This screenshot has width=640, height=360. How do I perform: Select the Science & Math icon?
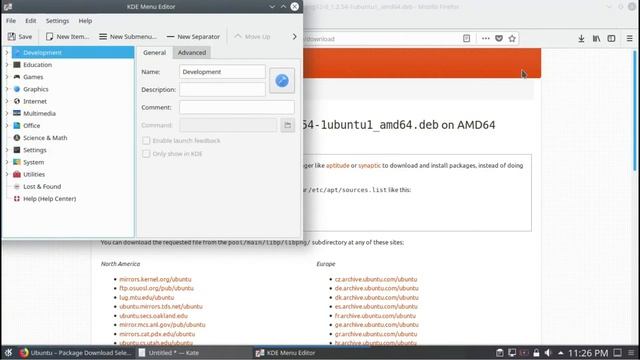click(x=17, y=138)
